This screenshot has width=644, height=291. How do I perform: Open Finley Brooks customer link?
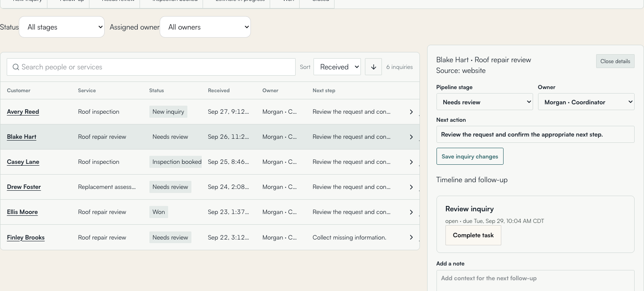(x=26, y=238)
